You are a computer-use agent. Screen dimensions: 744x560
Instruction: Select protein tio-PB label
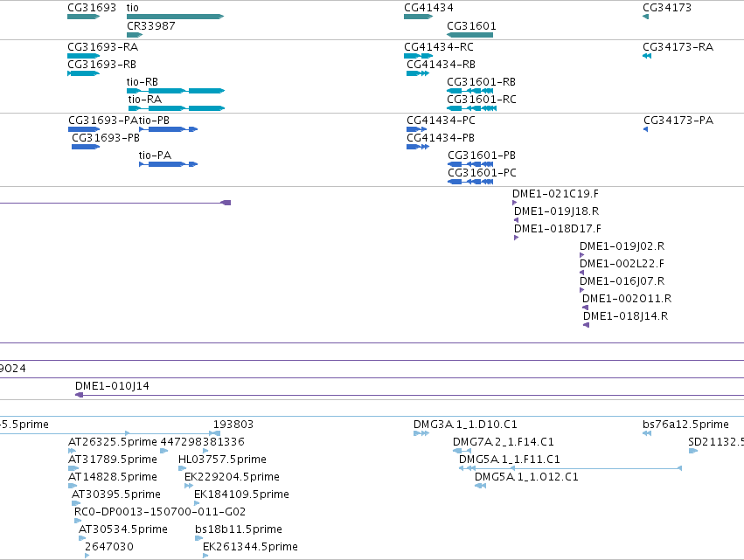tap(154, 121)
